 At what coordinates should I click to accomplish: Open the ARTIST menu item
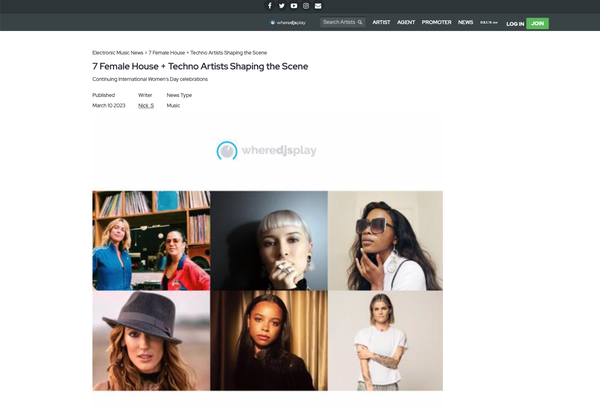click(x=381, y=22)
